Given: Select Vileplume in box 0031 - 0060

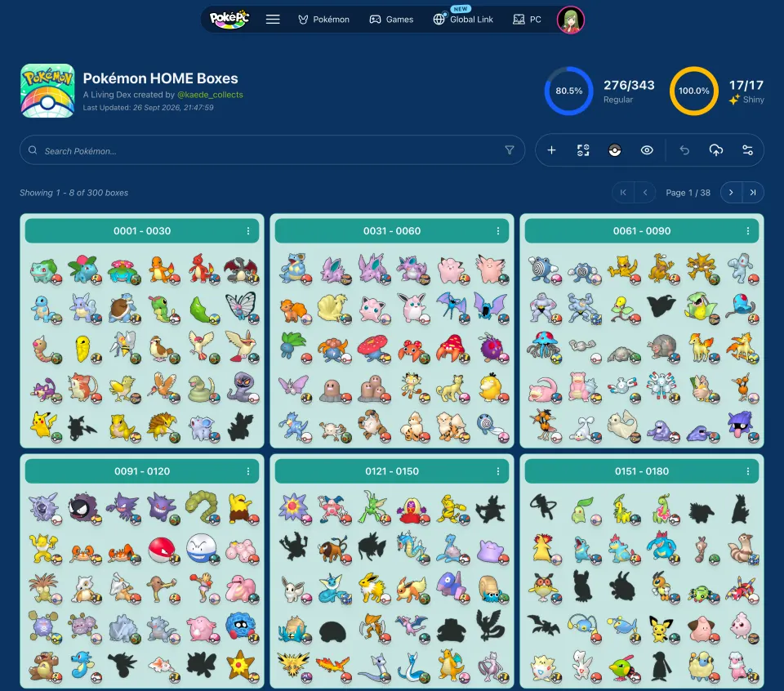Looking at the screenshot, I should pos(373,348).
